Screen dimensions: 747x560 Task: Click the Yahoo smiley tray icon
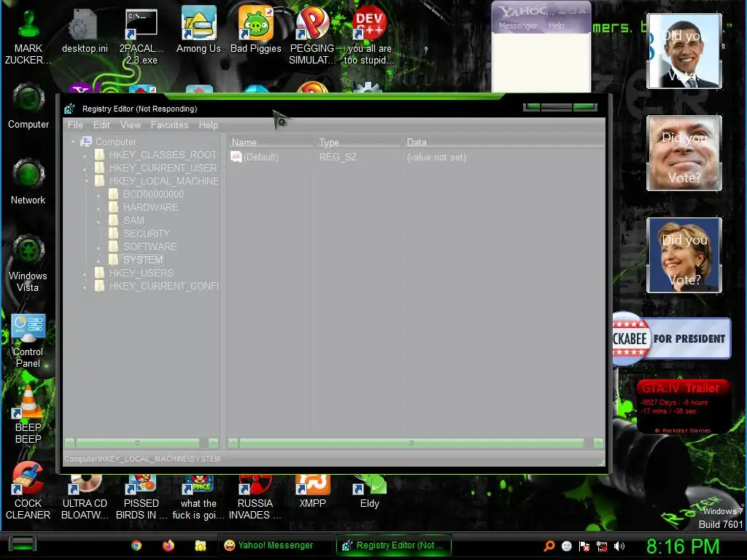(566, 546)
